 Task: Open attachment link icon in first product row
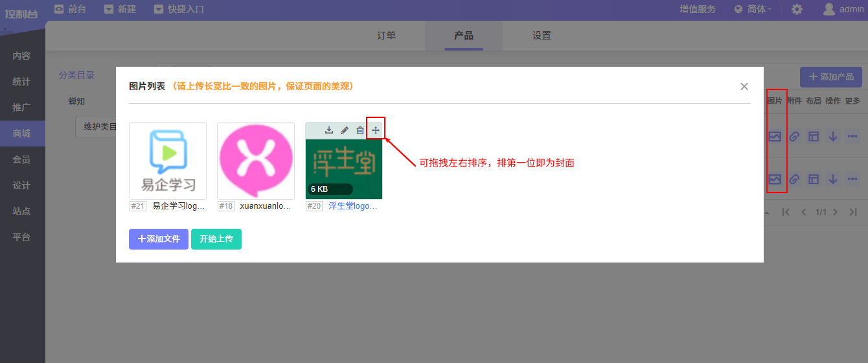tap(794, 137)
